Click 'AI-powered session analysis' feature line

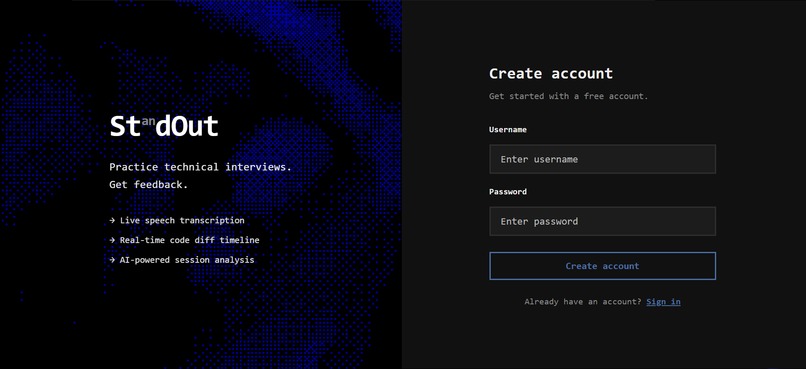[182, 260]
